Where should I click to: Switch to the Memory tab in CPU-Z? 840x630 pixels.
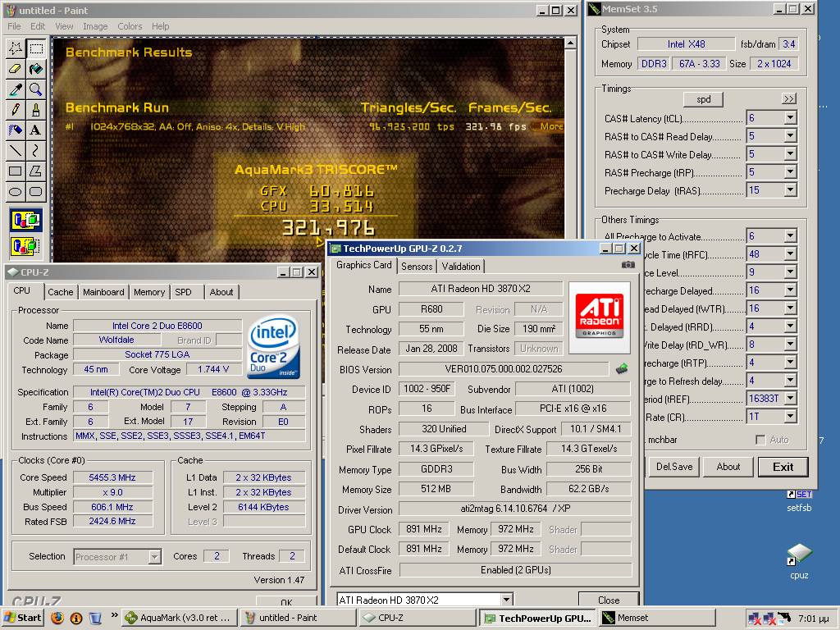(x=149, y=292)
